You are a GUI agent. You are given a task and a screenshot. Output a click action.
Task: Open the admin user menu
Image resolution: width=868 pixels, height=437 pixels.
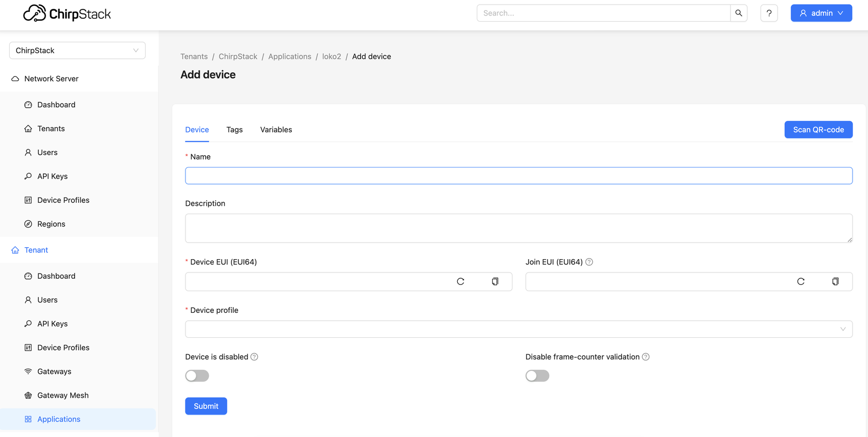[822, 13]
